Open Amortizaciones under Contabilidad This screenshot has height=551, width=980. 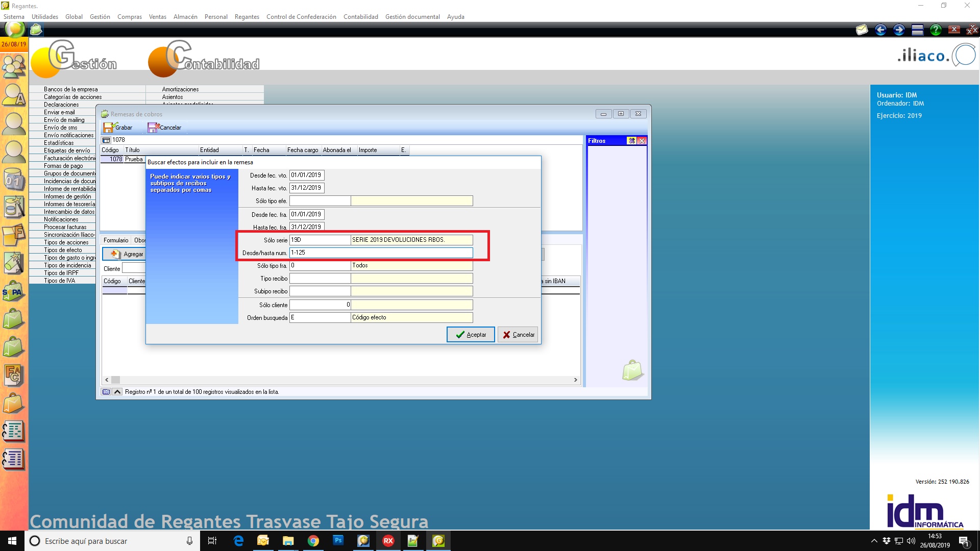[181, 89]
